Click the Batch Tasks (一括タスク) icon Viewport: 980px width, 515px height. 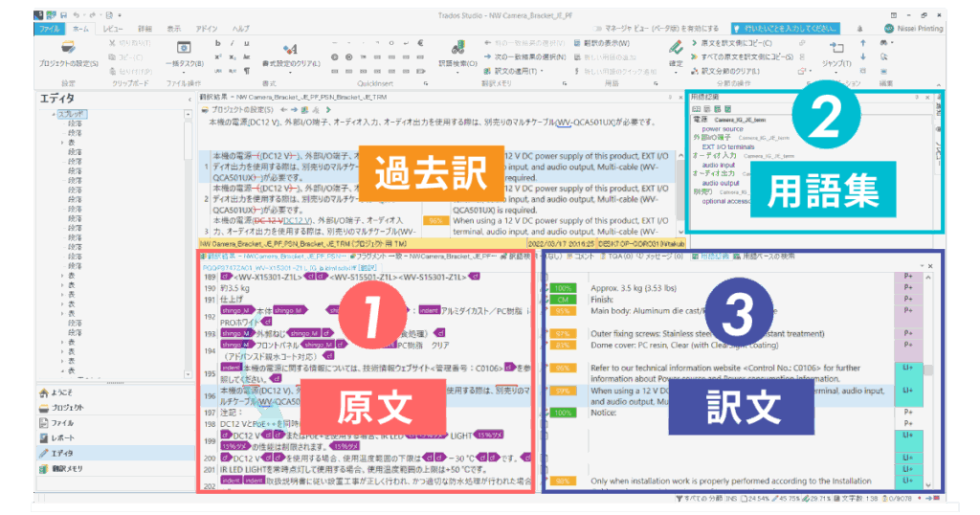pos(184,48)
